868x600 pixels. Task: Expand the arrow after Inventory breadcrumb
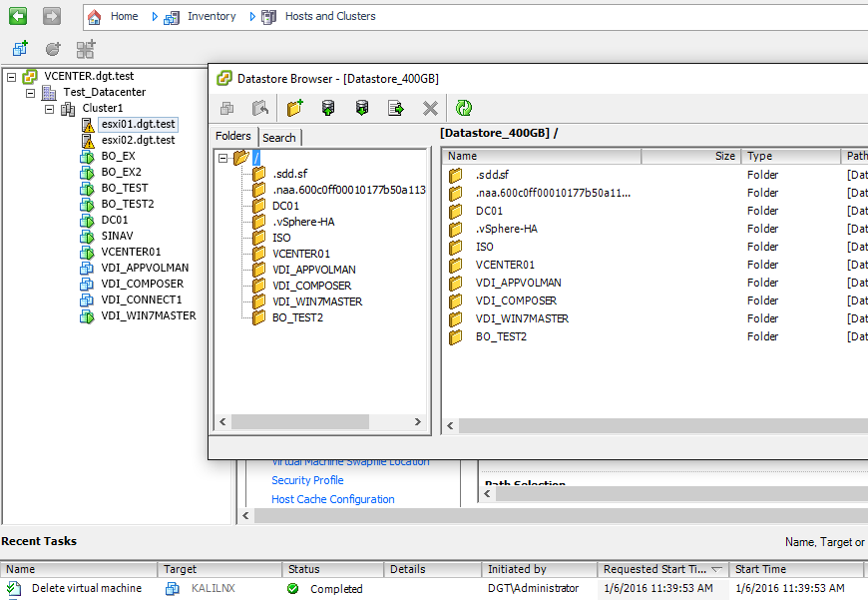(x=252, y=17)
